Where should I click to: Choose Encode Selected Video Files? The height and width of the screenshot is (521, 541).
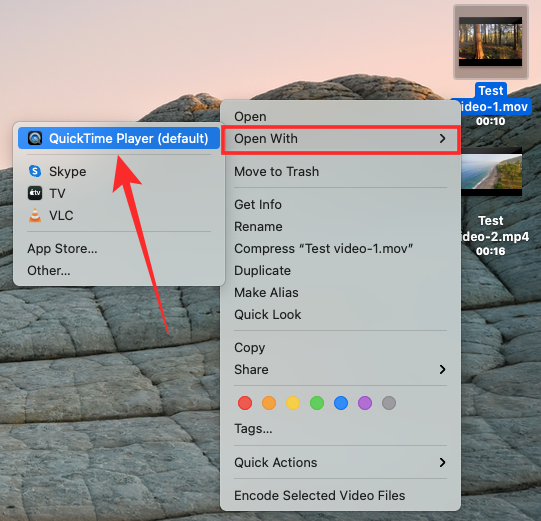341,496
